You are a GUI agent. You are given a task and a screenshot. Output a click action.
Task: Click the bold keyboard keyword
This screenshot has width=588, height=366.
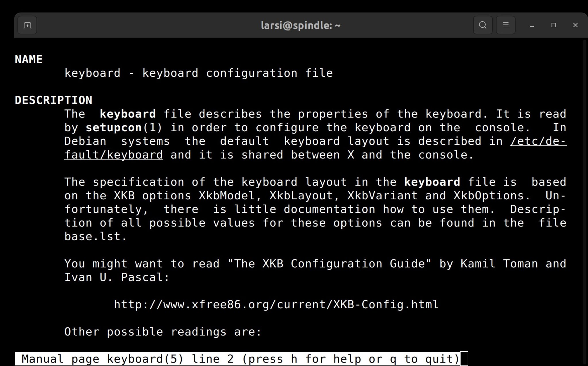pyautogui.click(x=127, y=113)
